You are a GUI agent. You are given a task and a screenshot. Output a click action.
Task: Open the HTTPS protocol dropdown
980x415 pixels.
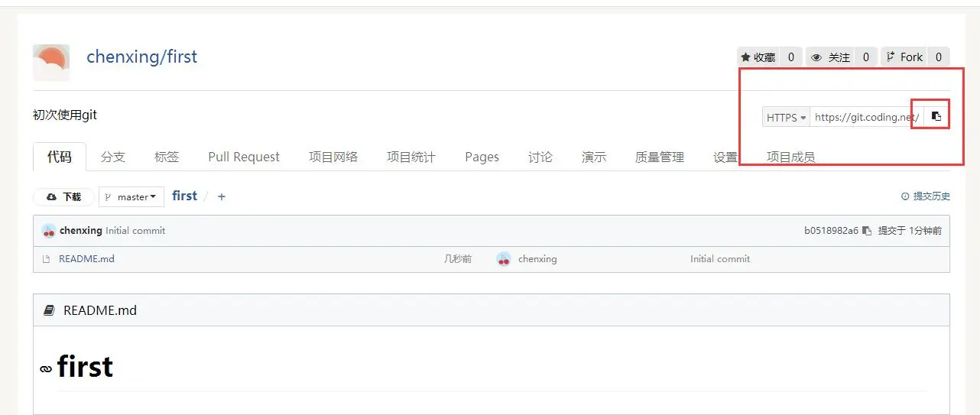point(786,118)
